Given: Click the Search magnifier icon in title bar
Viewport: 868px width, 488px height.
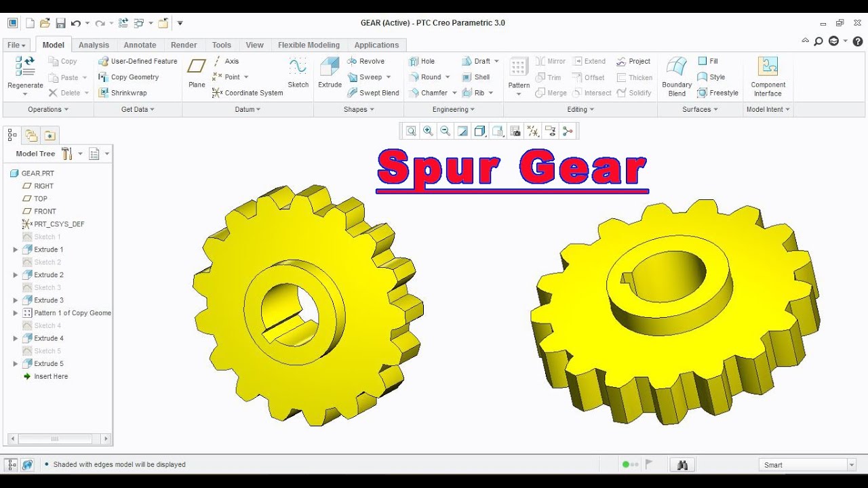Looking at the screenshot, I should (818, 41).
